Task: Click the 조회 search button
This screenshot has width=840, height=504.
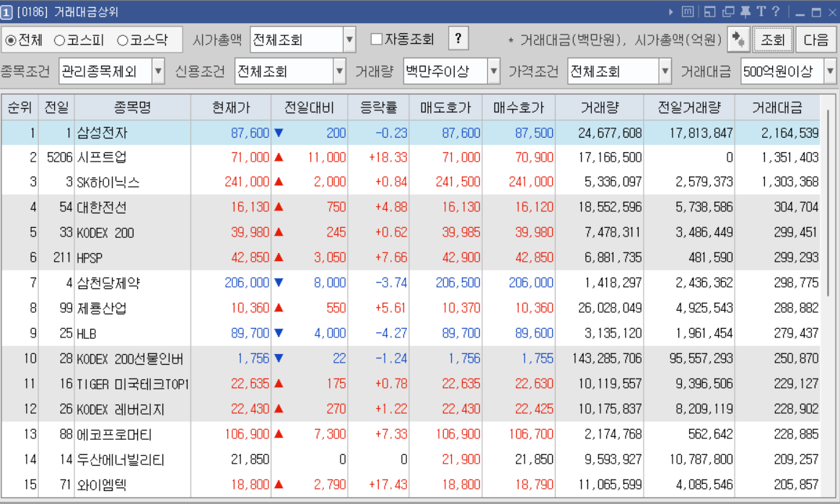Action: pos(772,40)
